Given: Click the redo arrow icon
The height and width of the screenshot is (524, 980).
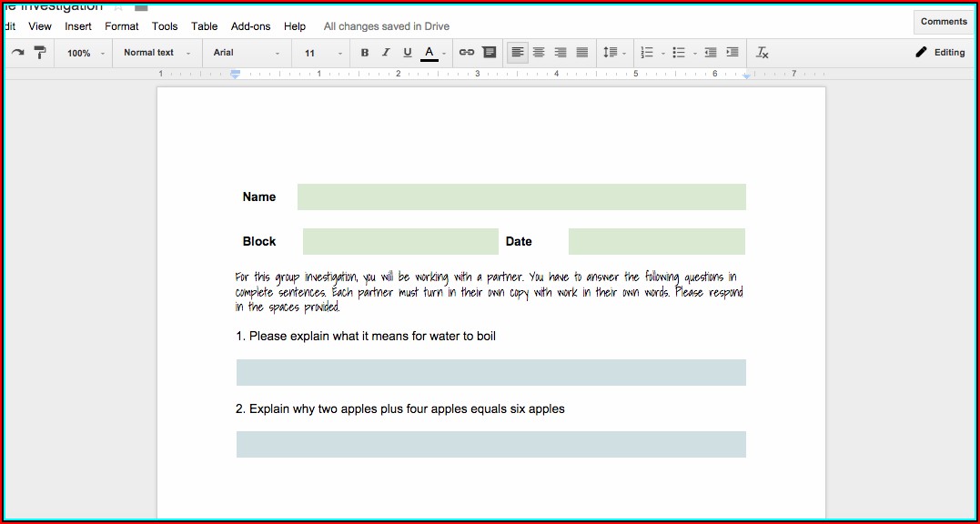Looking at the screenshot, I should (x=17, y=53).
